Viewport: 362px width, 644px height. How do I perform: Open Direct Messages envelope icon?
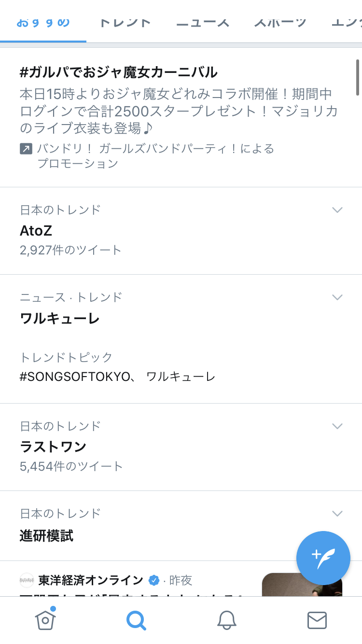pos(317,620)
